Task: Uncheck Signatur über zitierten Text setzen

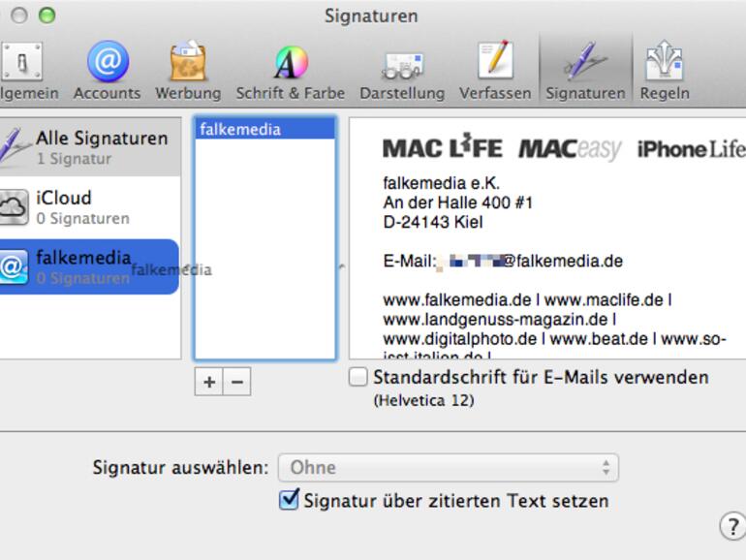Action: coord(290,500)
